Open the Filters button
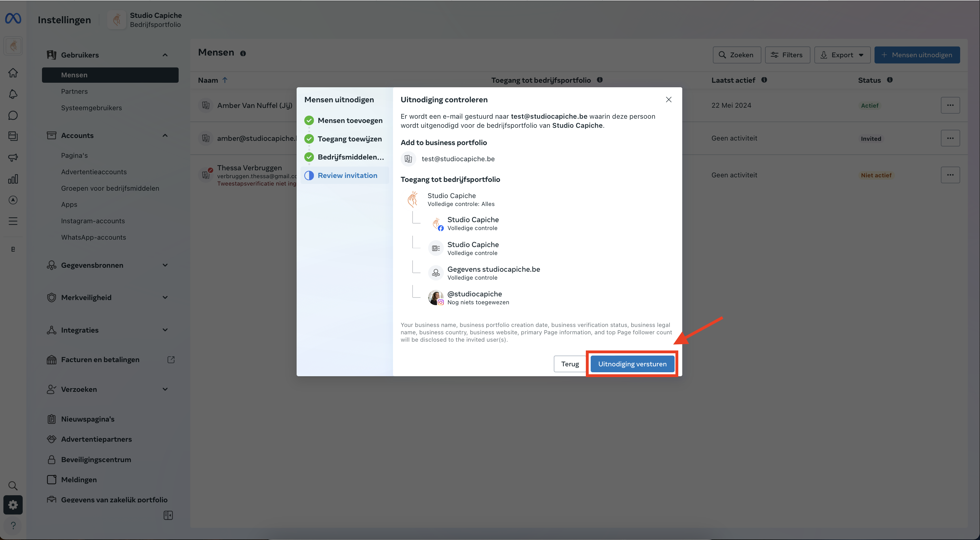 pos(787,55)
